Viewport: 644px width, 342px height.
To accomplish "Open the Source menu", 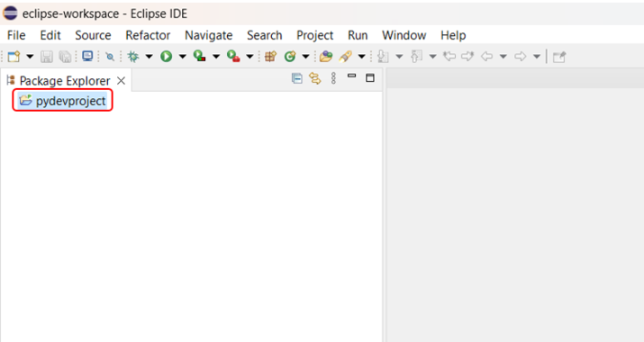I will (x=94, y=35).
